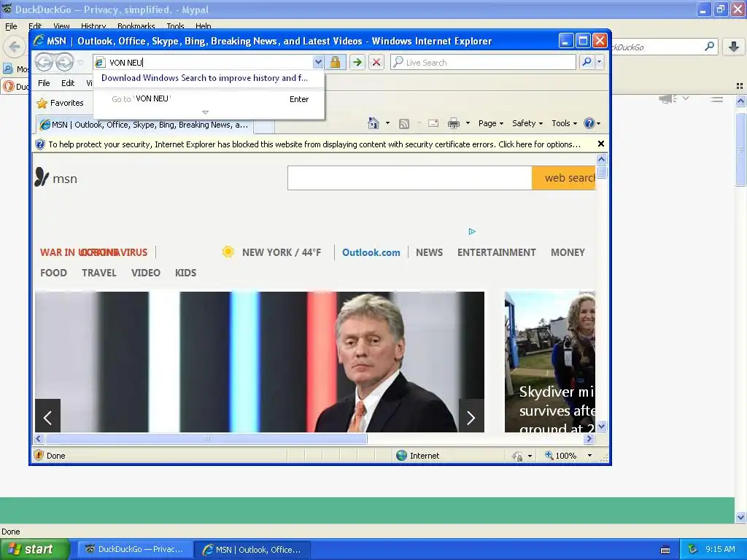Click the Mypal page vertical scrollbar thumb
The image size is (747, 560).
coord(740,149)
